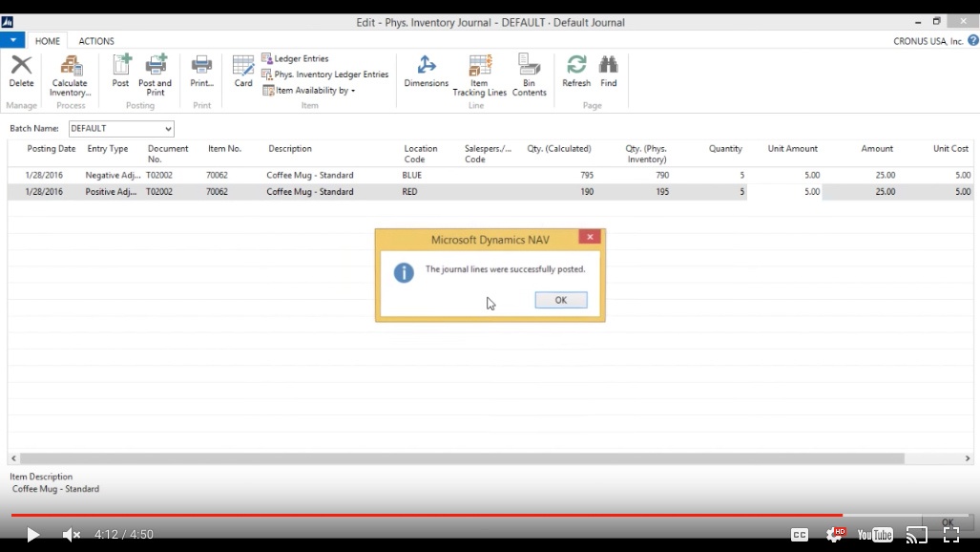Open the NAV help icon
This screenshot has width=980, height=552.
click(973, 41)
